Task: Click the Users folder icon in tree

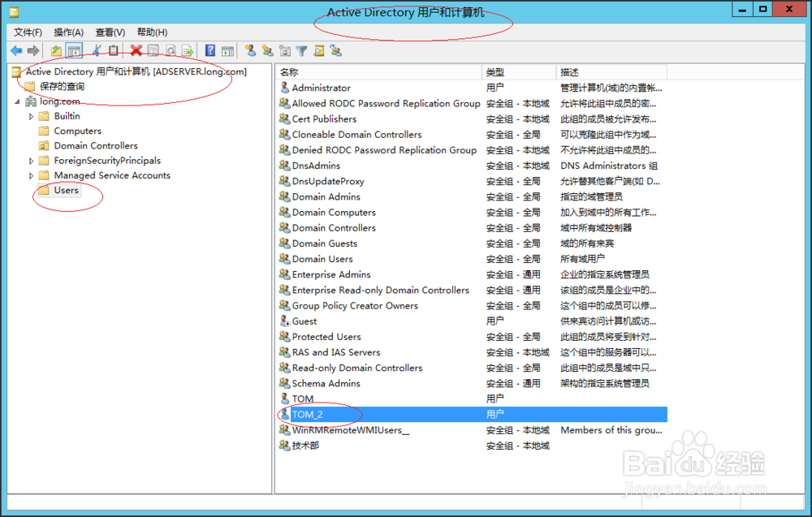Action: (45, 191)
